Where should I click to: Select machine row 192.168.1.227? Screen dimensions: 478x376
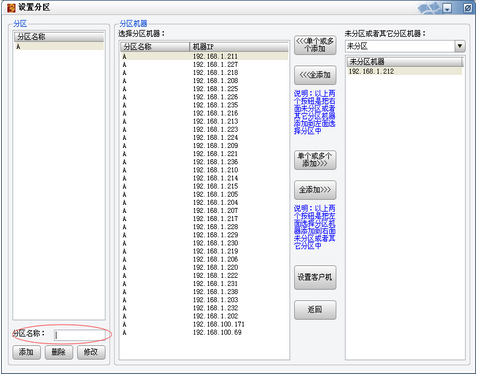204,64
